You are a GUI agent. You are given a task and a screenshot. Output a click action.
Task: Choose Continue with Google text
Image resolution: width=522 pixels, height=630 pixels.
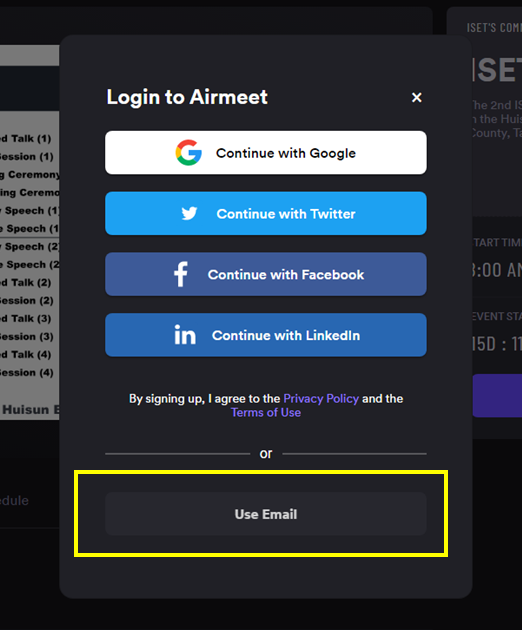pyautogui.click(x=286, y=153)
